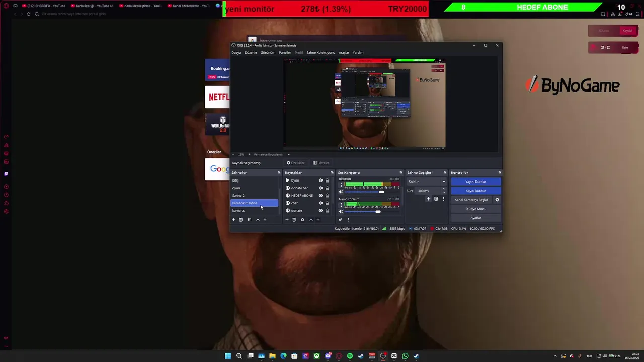Toggle visibility of byno source
The height and width of the screenshot is (362, 644).
pos(320,180)
